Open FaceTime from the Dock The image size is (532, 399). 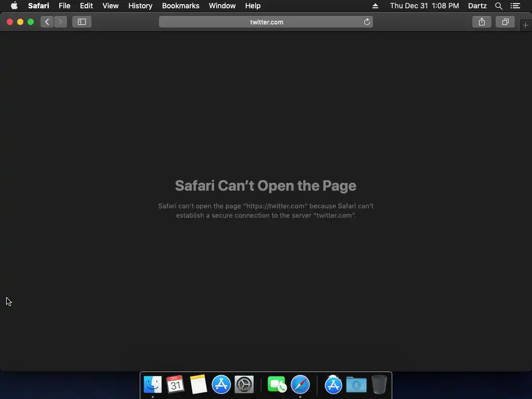click(x=277, y=384)
